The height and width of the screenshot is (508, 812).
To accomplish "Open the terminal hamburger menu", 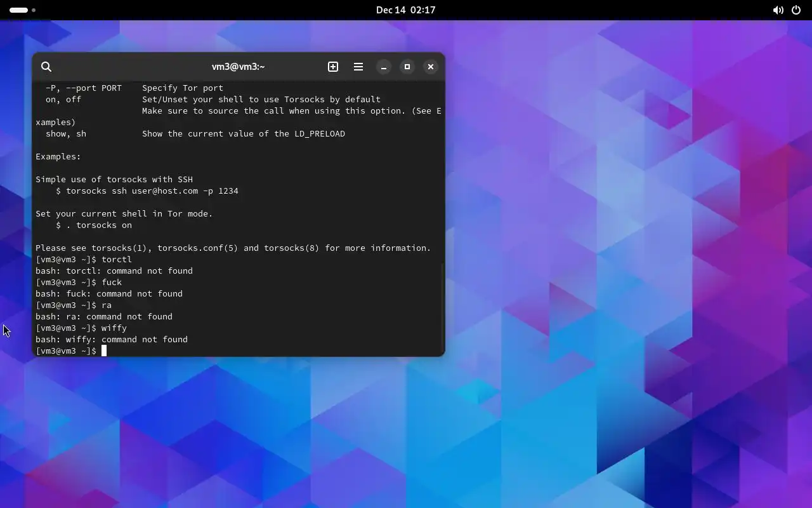I will [358, 67].
